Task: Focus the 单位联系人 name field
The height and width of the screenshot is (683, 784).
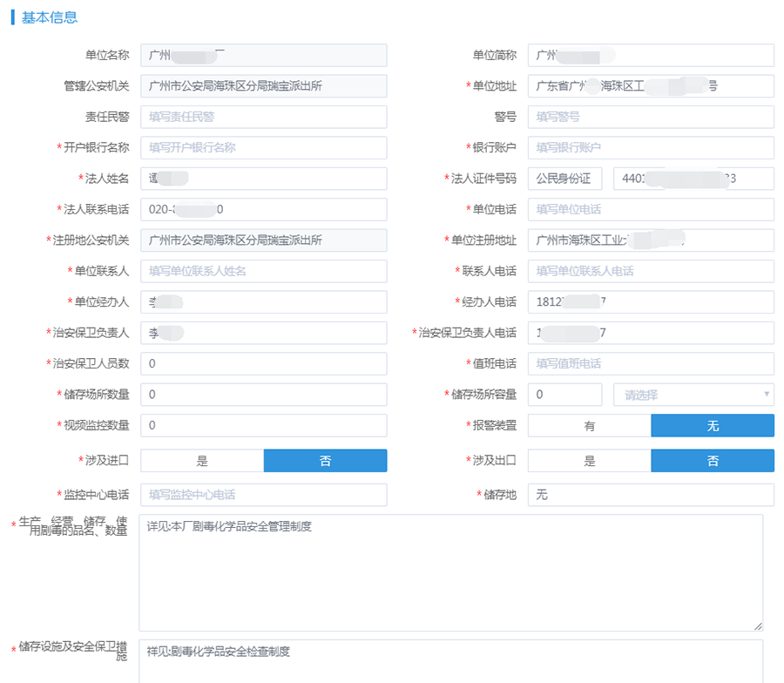Action: [x=263, y=271]
